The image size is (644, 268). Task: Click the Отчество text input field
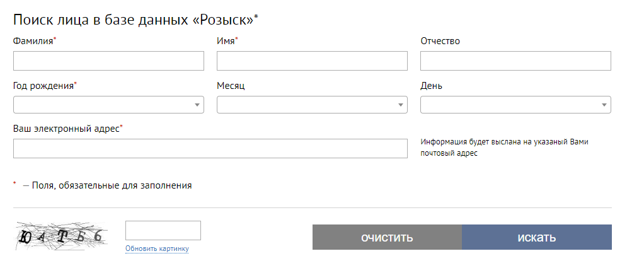515,61
